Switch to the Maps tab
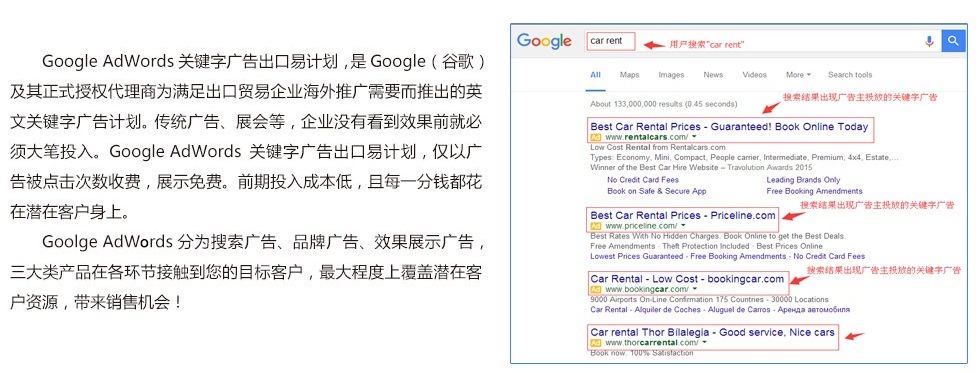Viewport: 980px width, 373px height. [x=629, y=74]
